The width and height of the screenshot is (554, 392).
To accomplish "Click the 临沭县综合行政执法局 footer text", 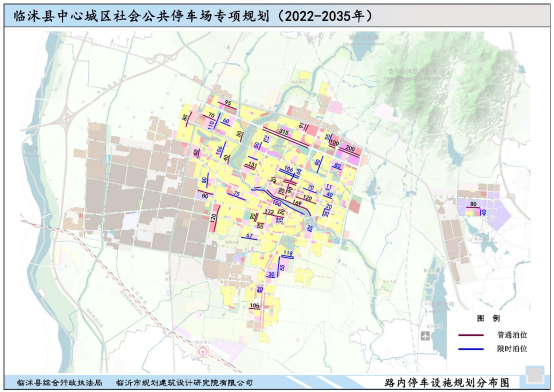I will click(x=59, y=382).
